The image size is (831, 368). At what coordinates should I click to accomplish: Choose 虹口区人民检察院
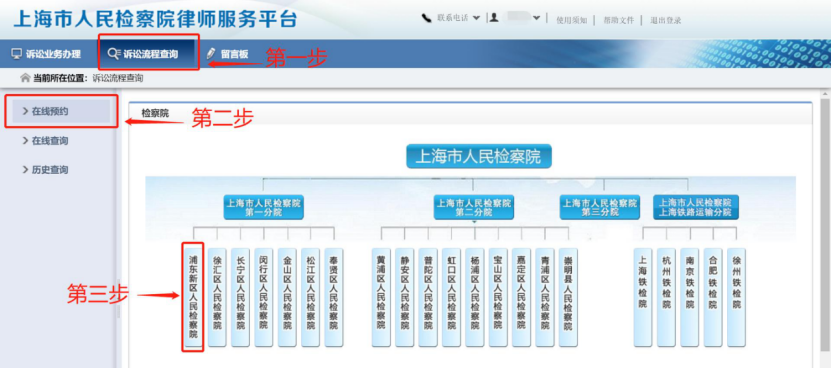(451, 297)
